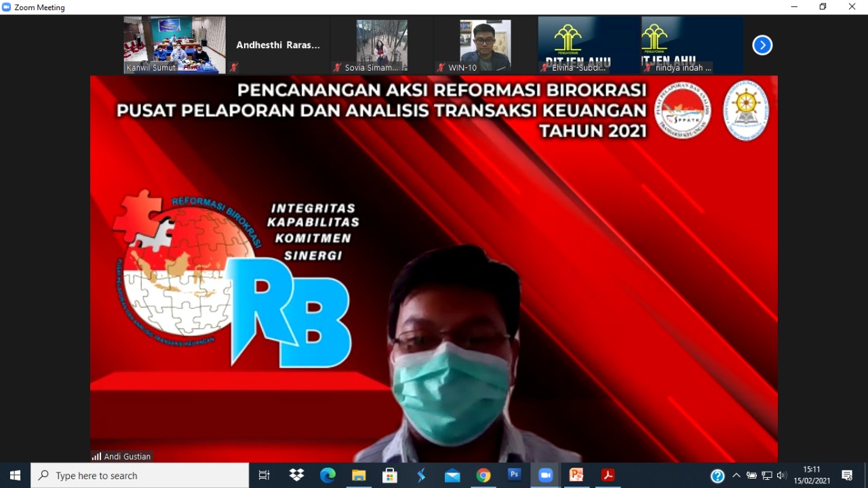
Task: Select the WIN-10 participant video tile
Action: click(x=485, y=44)
